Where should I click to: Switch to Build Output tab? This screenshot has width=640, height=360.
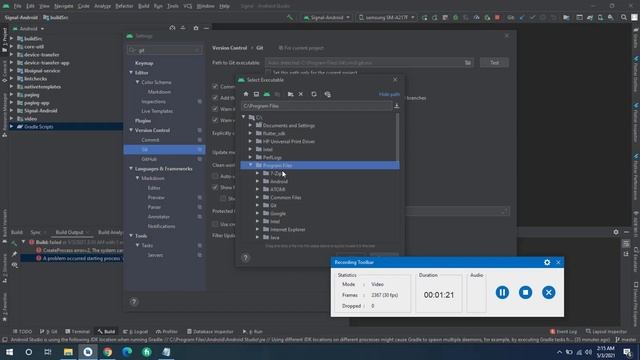tap(69, 232)
